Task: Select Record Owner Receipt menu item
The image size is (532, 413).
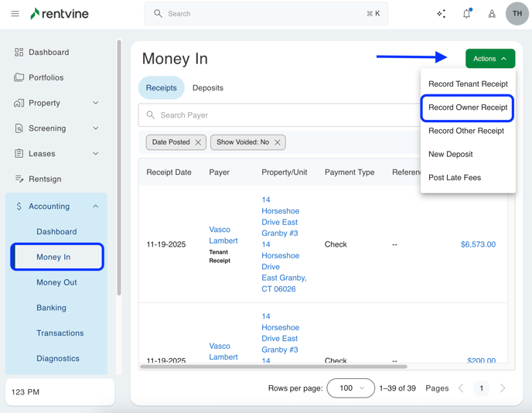Action: pyautogui.click(x=468, y=108)
